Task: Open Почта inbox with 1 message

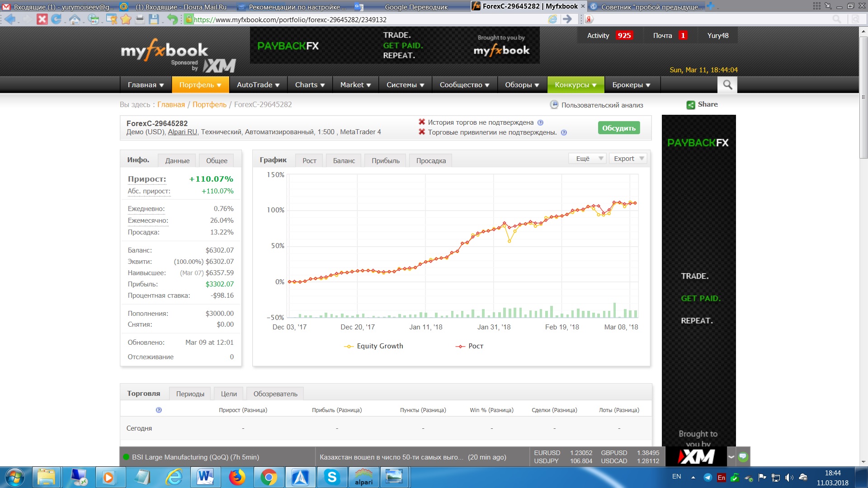Action: click(x=670, y=36)
